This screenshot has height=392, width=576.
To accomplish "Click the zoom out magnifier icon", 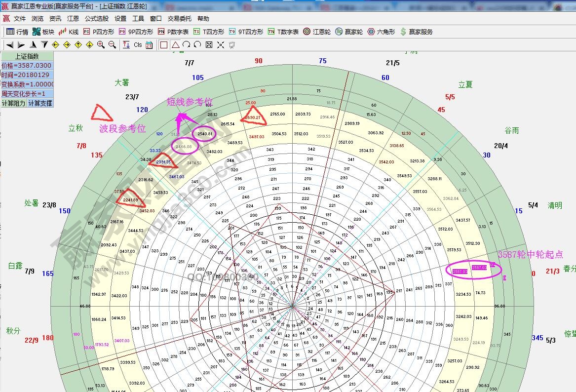I will coord(112,45).
